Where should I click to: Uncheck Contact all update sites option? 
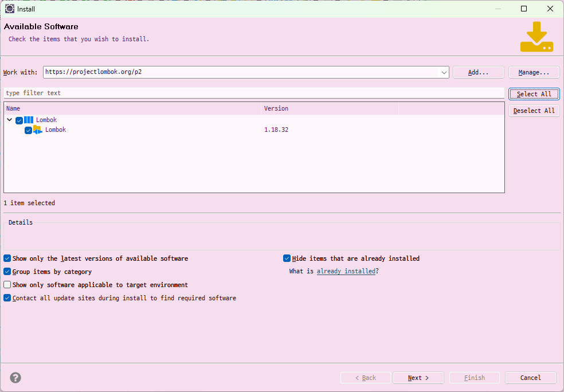tap(7, 298)
